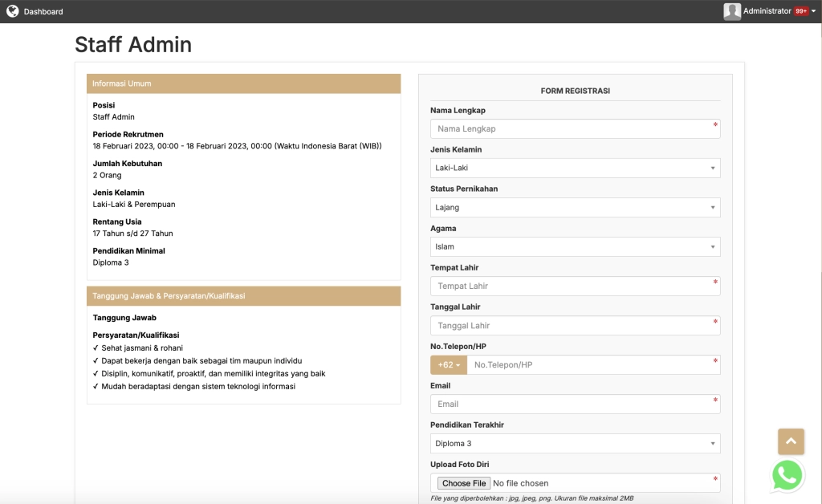
Task: Open the Pendidikan Terakhir dropdown
Action: coord(575,443)
